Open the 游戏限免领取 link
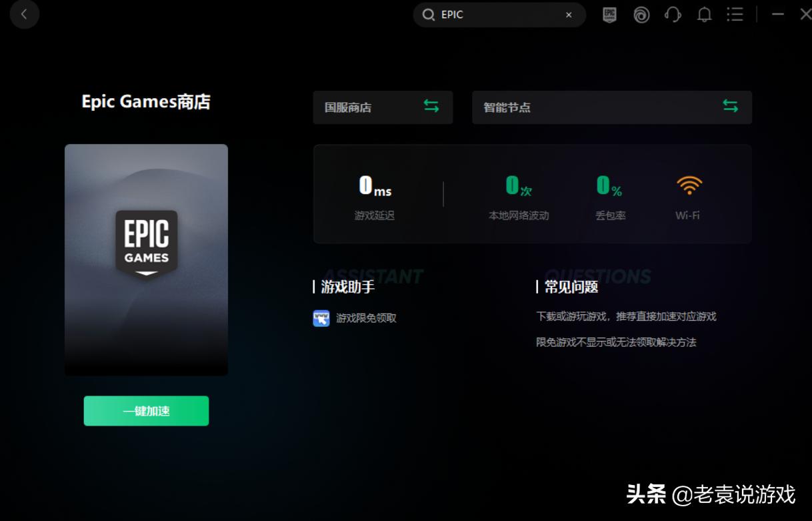The height and width of the screenshot is (521, 812). click(x=366, y=318)
